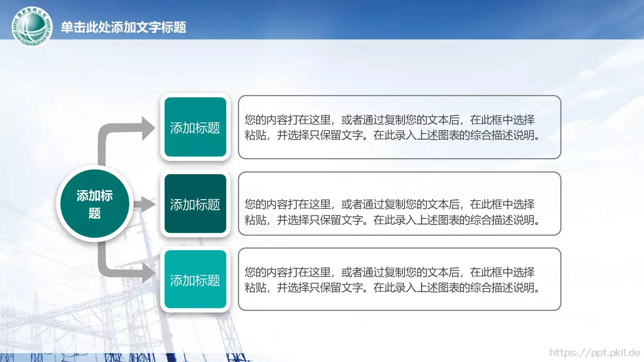Image resolution: width=644 pixels, height=362 pixels.
Task: Select the top teal box '添加标题'
Action: point(195,127)
